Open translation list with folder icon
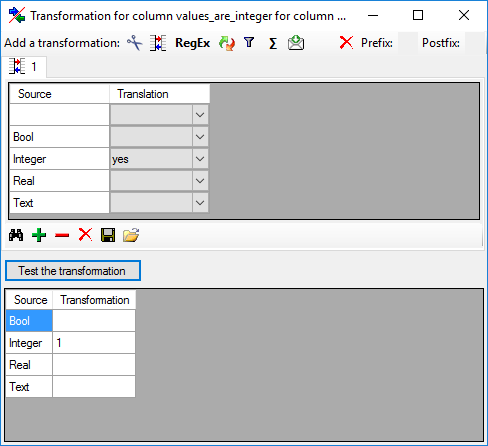The height and width of the screenshot is (446, 488). tap(131, 235)
